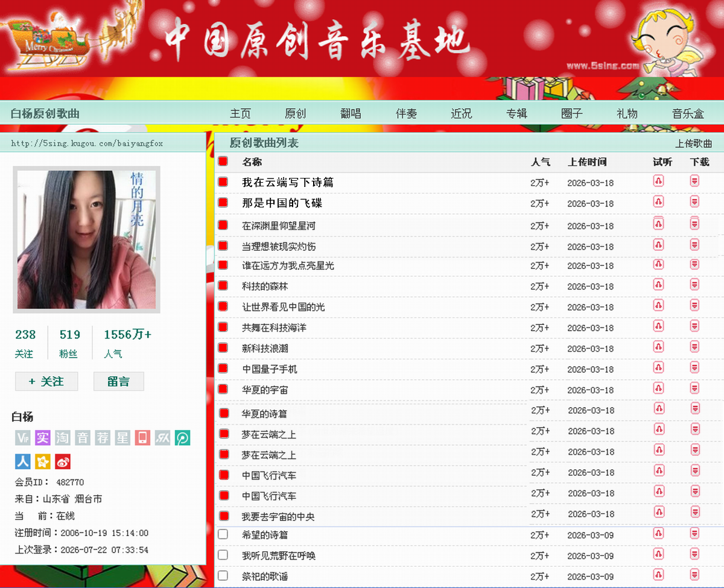The width and height of the screenshot is (724, 588).
Task: Uncheck the checkbox for 那是中国的飞碟
Action: pyautogui.click(x=223, y=202)
